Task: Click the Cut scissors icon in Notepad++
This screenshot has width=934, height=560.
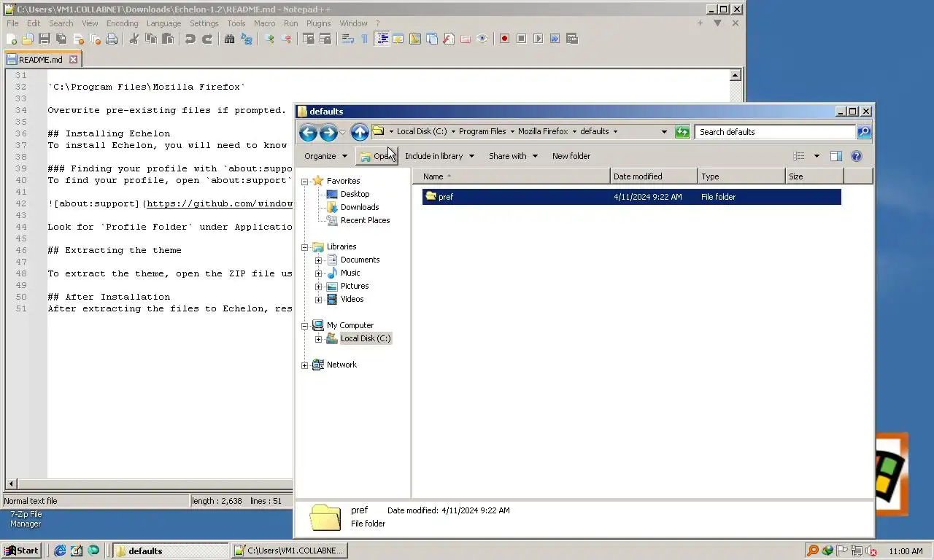Action: [134, 39]
